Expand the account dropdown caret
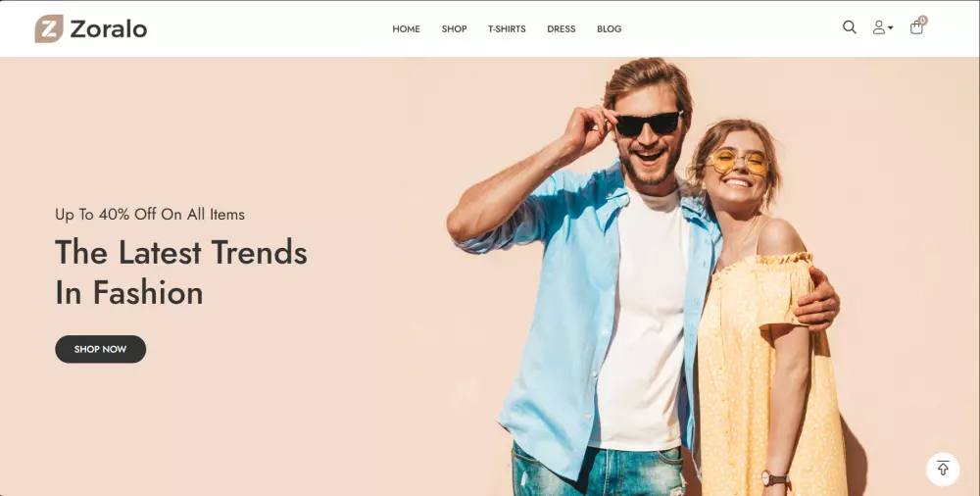980x496 pixels. tap(891, 27)
